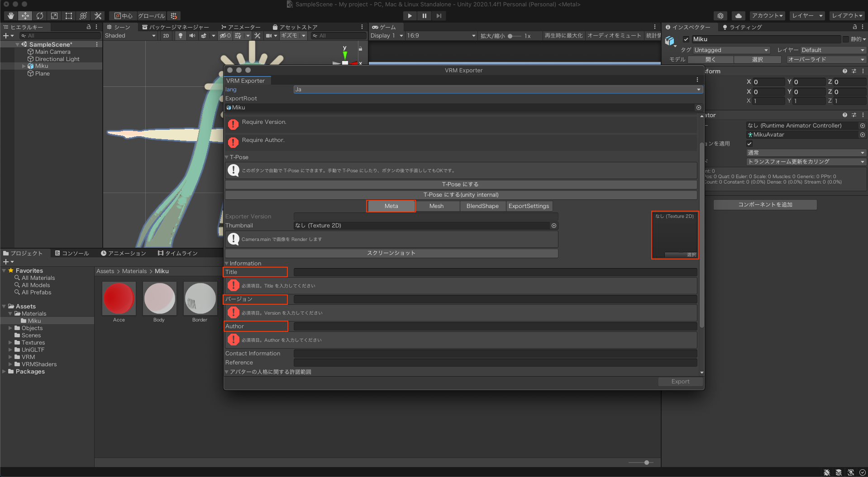Expand the Miku object in hierarchy

tap(24, 66)
